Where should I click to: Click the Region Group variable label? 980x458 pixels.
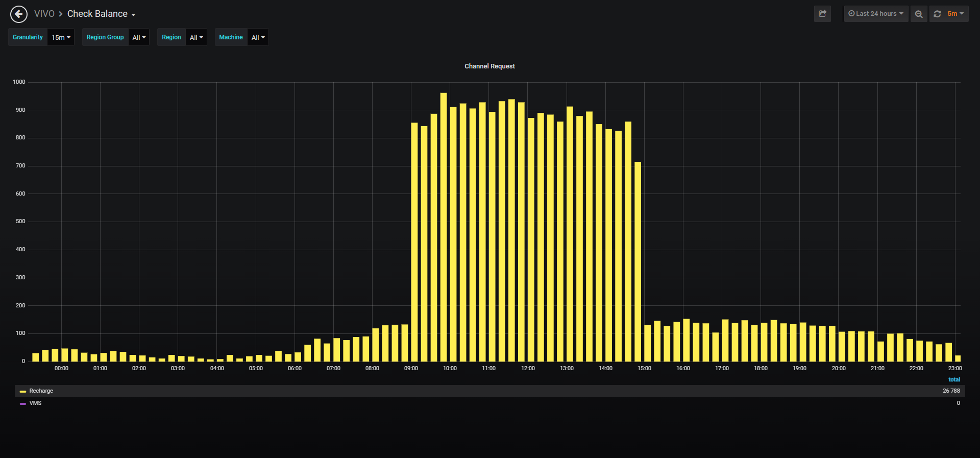(x=105, y=37)
